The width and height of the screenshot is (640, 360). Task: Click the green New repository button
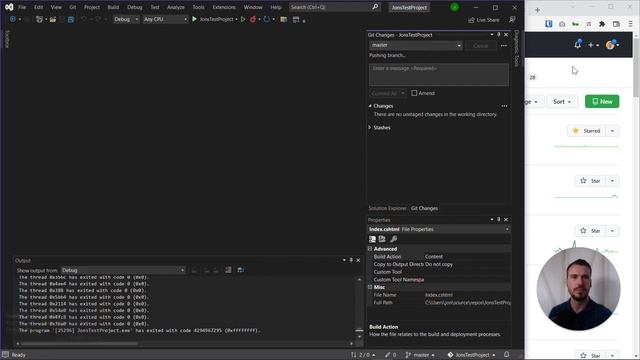[602, 102]
